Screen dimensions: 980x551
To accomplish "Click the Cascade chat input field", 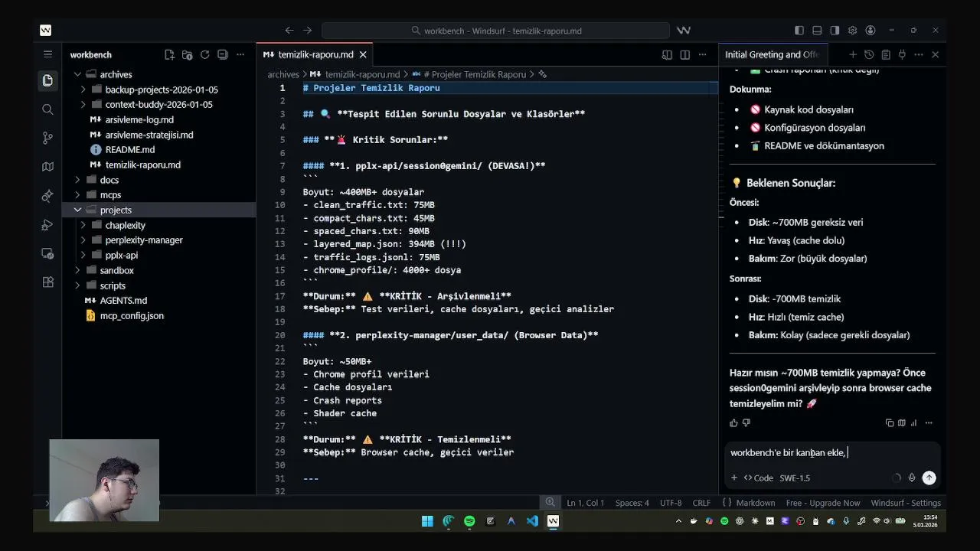I will [x=832, y=453].
